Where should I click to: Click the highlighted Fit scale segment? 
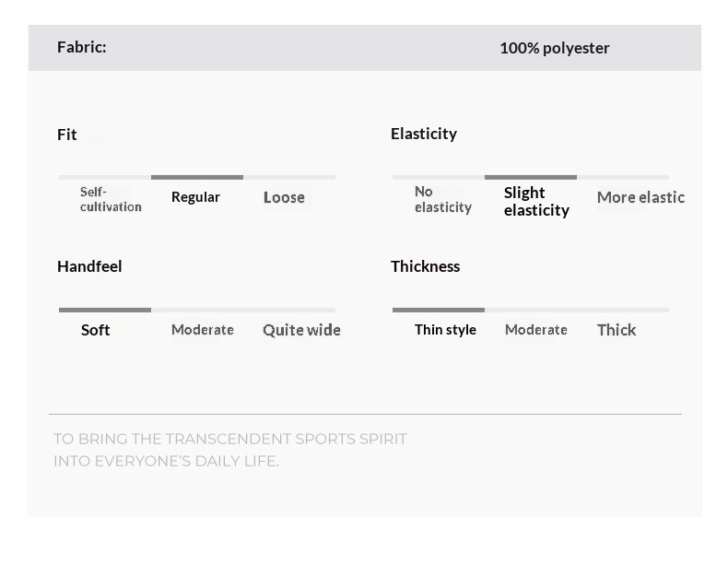tap(197, 177)
